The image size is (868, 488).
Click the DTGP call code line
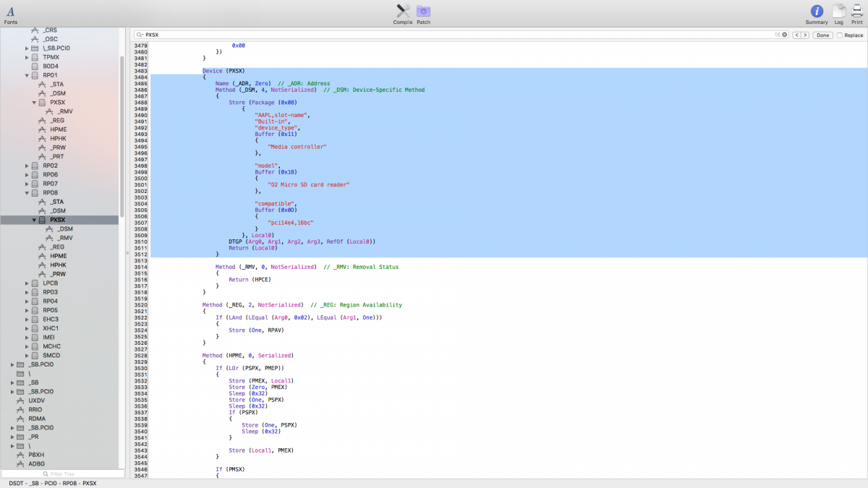pos(302,241)
